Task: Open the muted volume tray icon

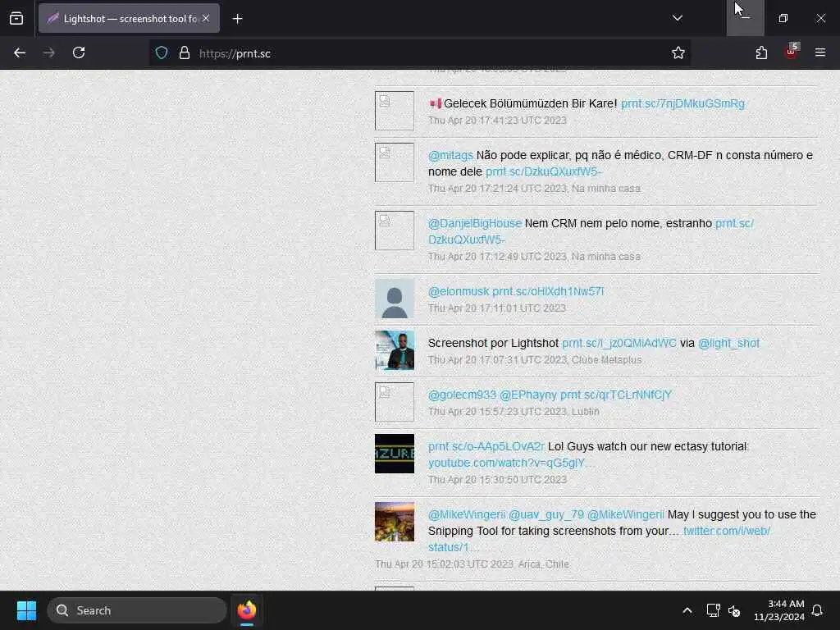Action: [x=734, y=610]
